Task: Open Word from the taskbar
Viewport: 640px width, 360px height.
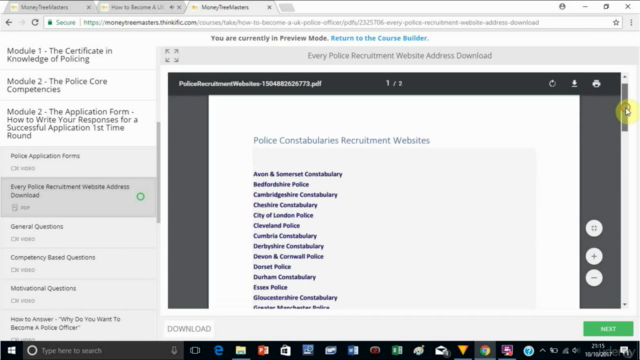Action: (353, 350)
